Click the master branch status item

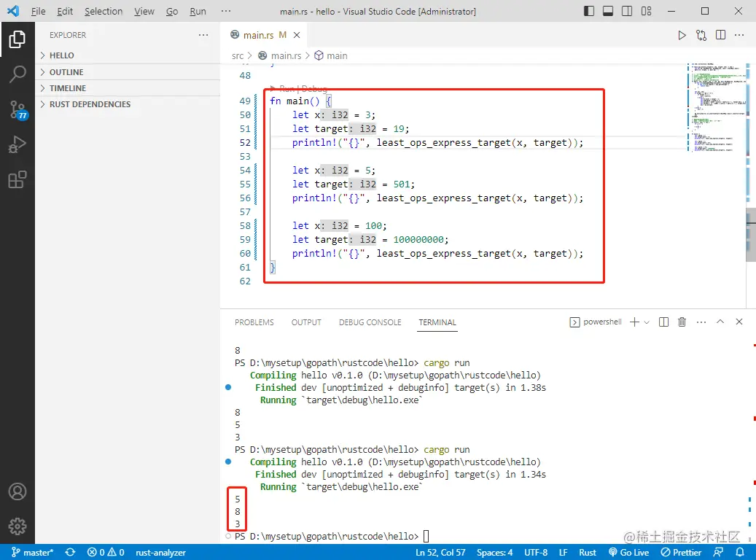(x=32, y=552)
